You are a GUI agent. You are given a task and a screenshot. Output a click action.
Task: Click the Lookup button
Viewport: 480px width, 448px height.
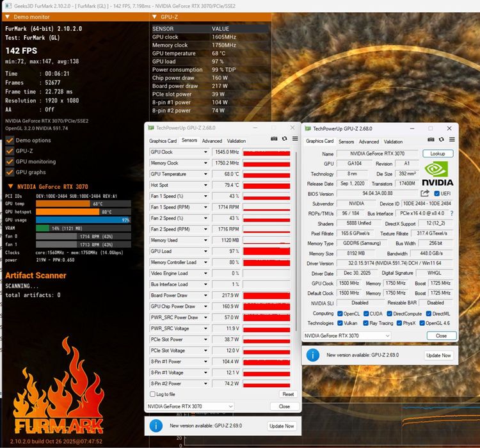[438, 154]
